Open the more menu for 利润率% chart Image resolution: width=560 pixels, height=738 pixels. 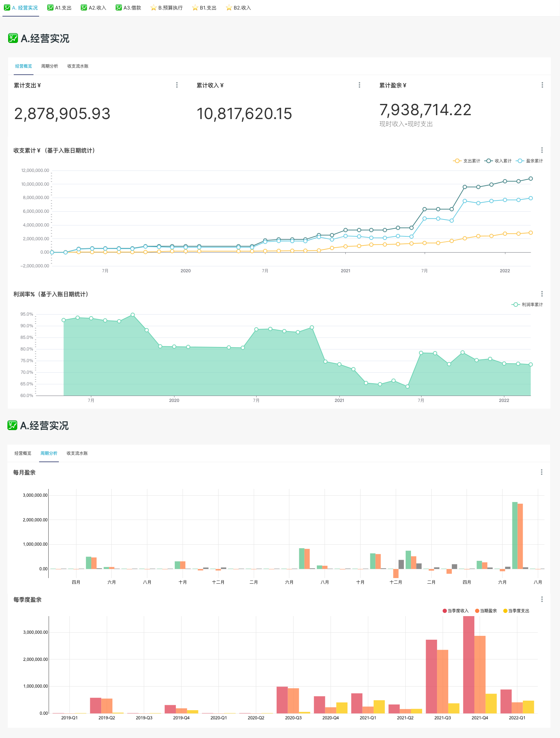[542, 294]
